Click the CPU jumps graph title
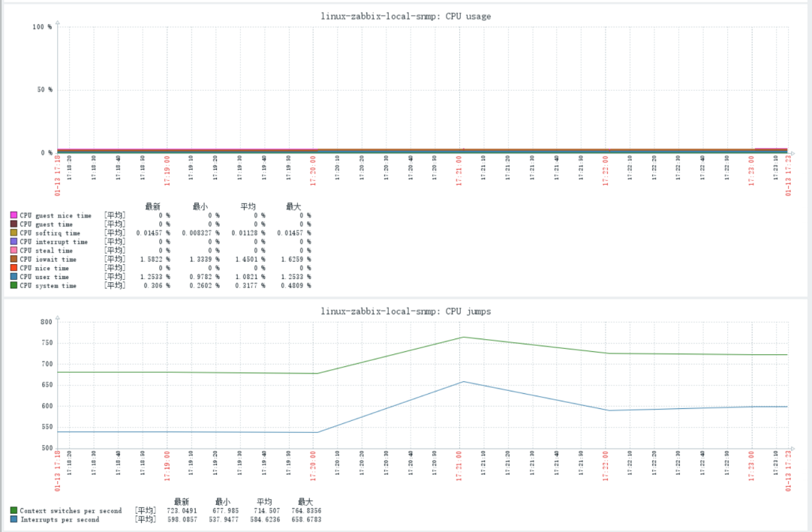Viewport: 812px width, 532px height. [406, 311]
